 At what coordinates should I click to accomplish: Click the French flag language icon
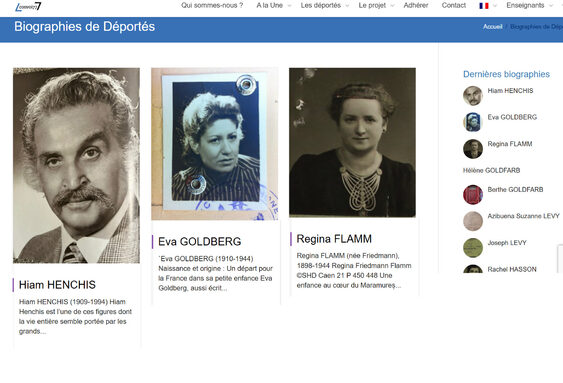tap(484, 6)
